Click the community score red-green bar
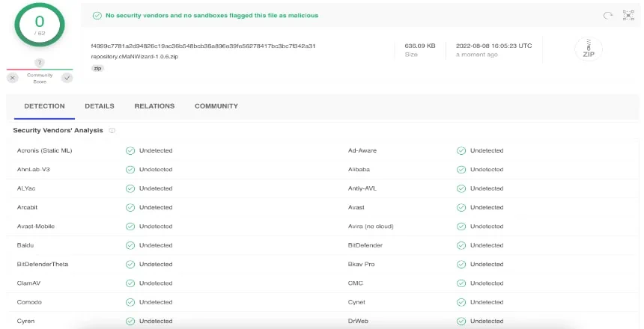This screenshot has width=644, height=329. coord(40,70)
